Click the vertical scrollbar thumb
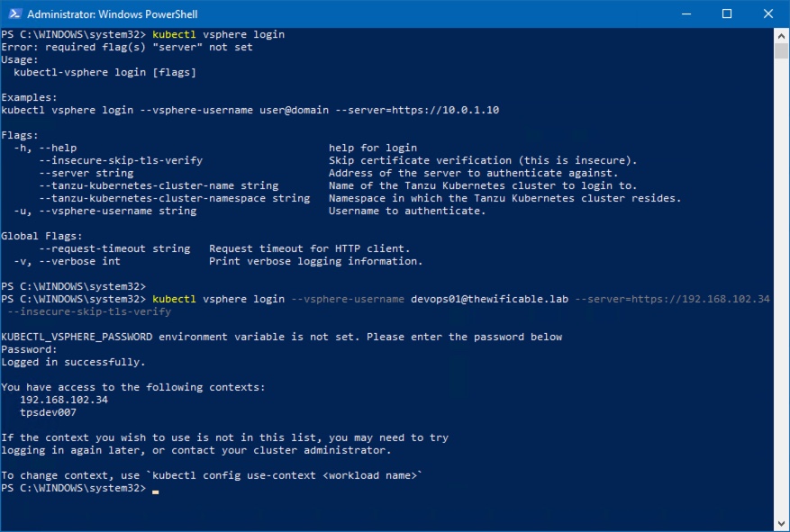The image size is (790, 532). click(x=782, y=50)
